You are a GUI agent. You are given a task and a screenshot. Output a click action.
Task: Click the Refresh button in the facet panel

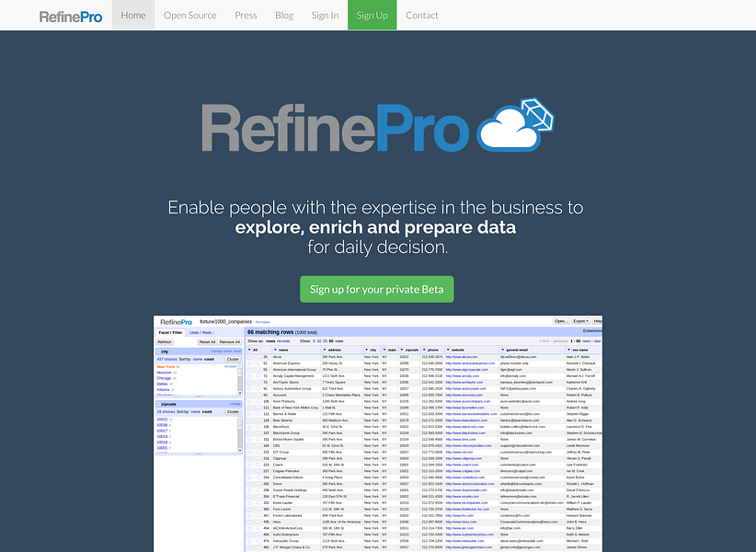[165, 342]
